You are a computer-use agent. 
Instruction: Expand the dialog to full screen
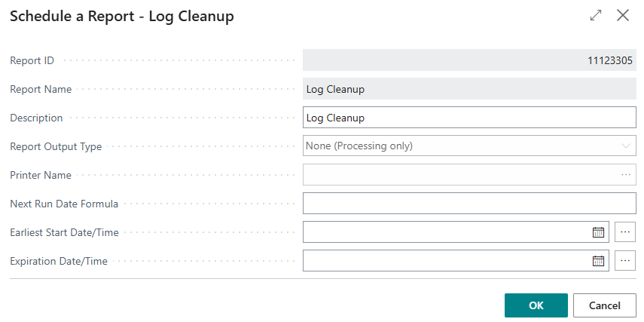596,15
